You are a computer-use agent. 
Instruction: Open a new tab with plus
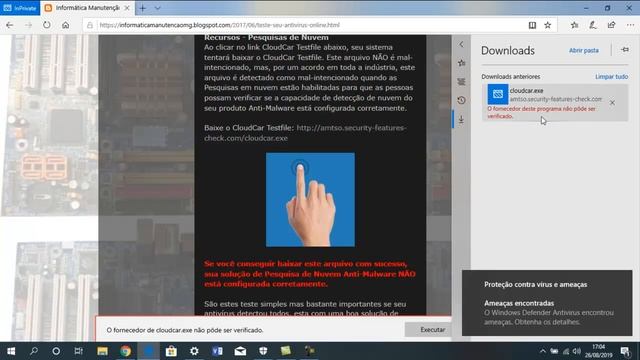(142, 8)
